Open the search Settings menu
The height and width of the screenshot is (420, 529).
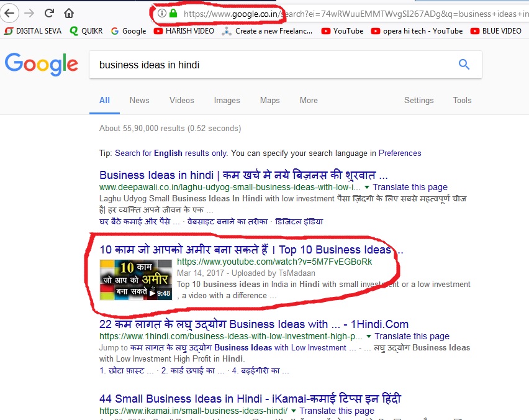click(x=418, y=100)
